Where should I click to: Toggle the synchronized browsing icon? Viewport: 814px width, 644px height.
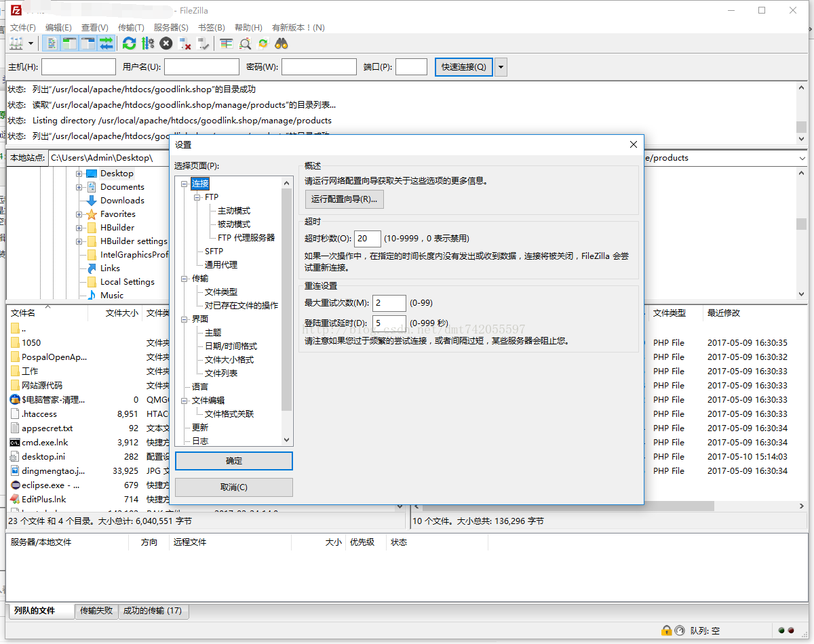[263, 43]
